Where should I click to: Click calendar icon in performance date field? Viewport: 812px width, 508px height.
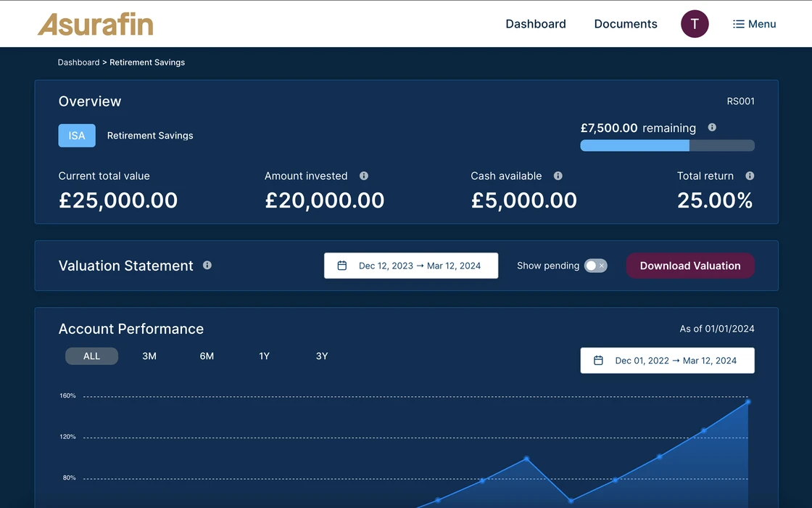coord(598,360)
